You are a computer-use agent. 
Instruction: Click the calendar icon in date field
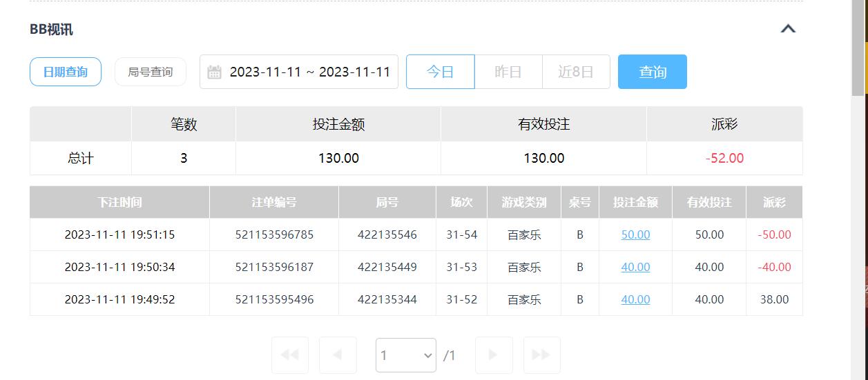point(215,72)
